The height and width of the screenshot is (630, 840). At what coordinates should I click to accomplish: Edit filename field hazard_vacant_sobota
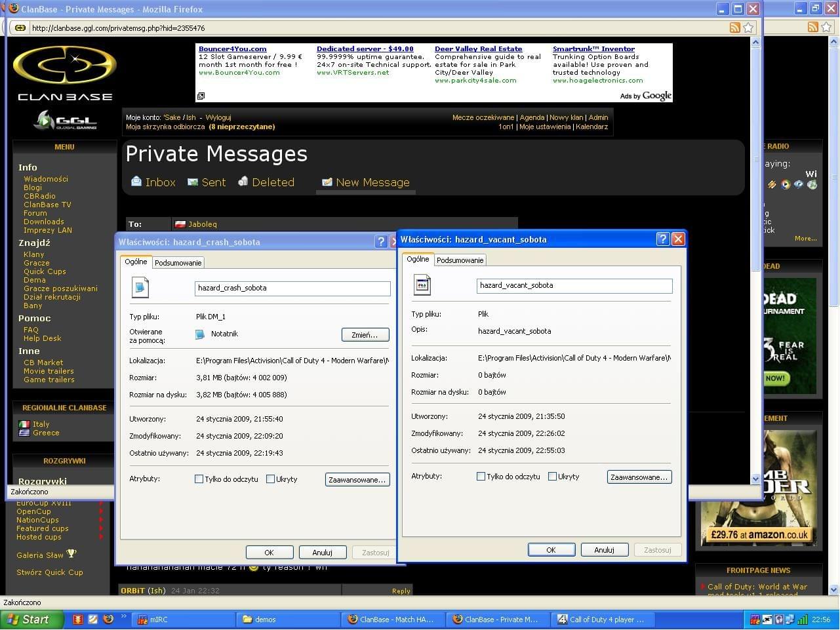coord(574,285)
